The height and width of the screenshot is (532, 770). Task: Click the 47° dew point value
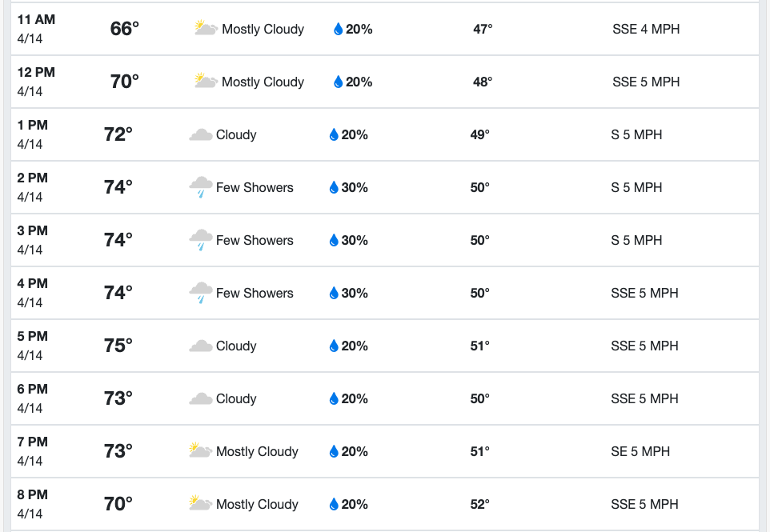click(483, 29)
